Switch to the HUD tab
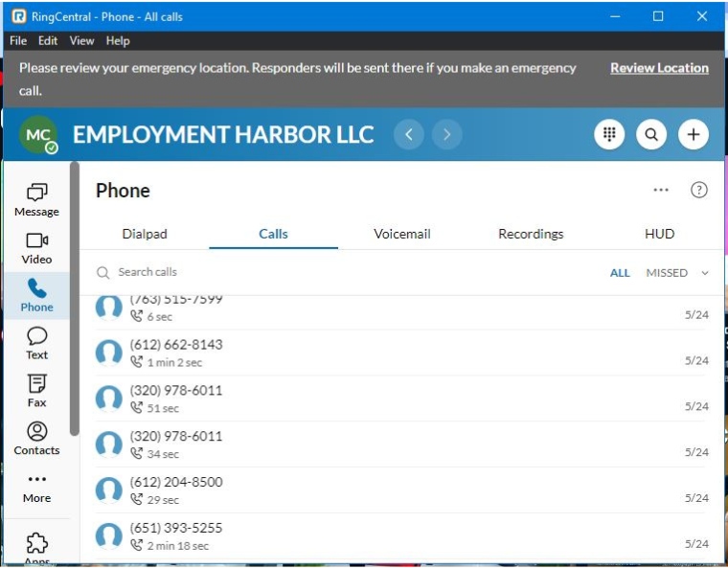The image size is (728, 569). click(x=659, y=234)
